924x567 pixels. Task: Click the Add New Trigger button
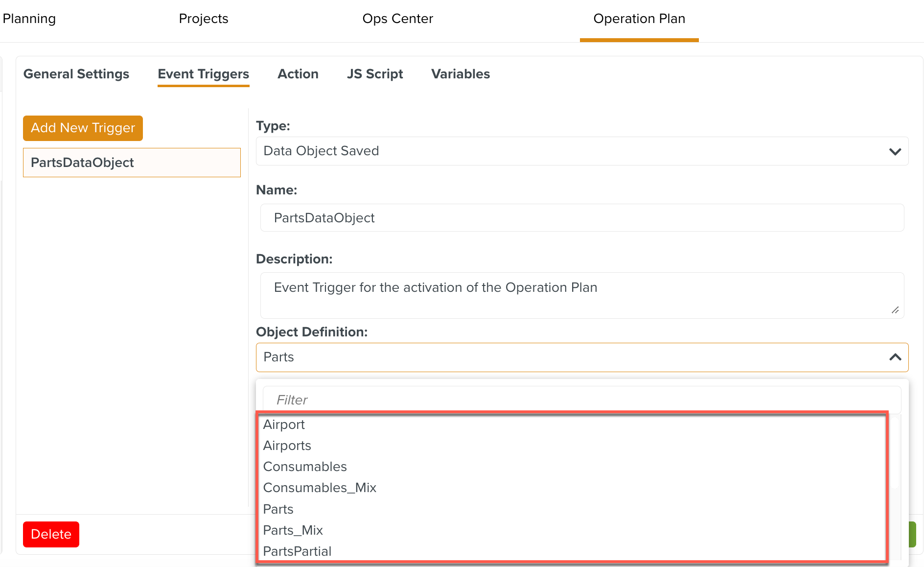[x=83, y=128]
